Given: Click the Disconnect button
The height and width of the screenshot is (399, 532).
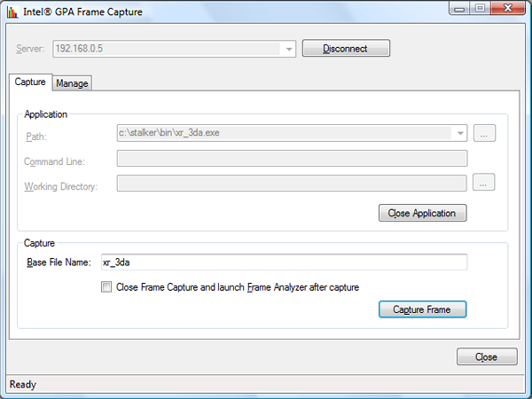Looking at the screenshot, I should tap(346, 48).
